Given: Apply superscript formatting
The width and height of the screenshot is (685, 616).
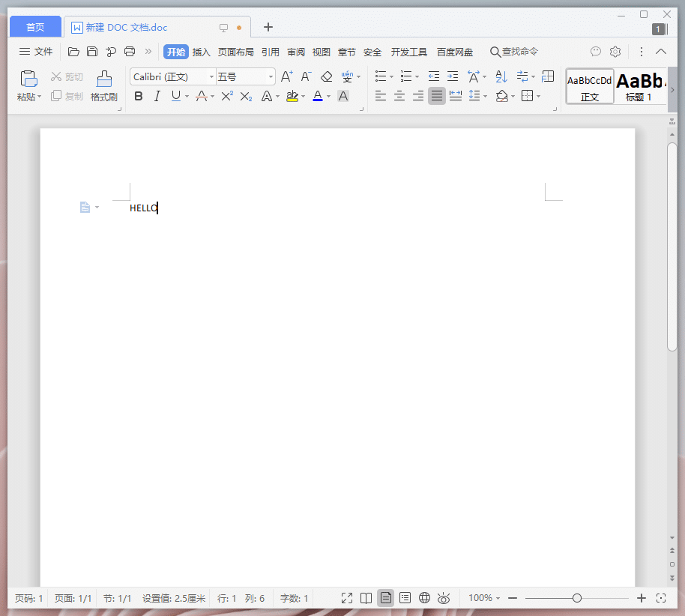Looking at the screenshot, I should point(227,96).
